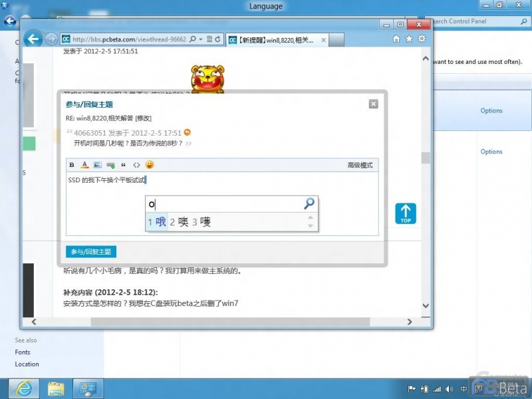The height and width of the screenshot is (399, 532).
Task: Open the volume speaker tray icon
Action: point(450,389)
